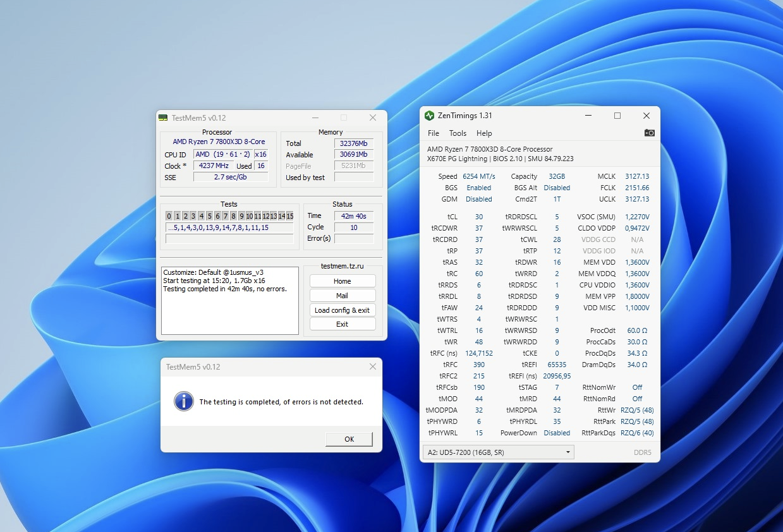Click the tREFI value 65535
The image size is (783, 532).
pyautogui.click(x=557, y=365)
